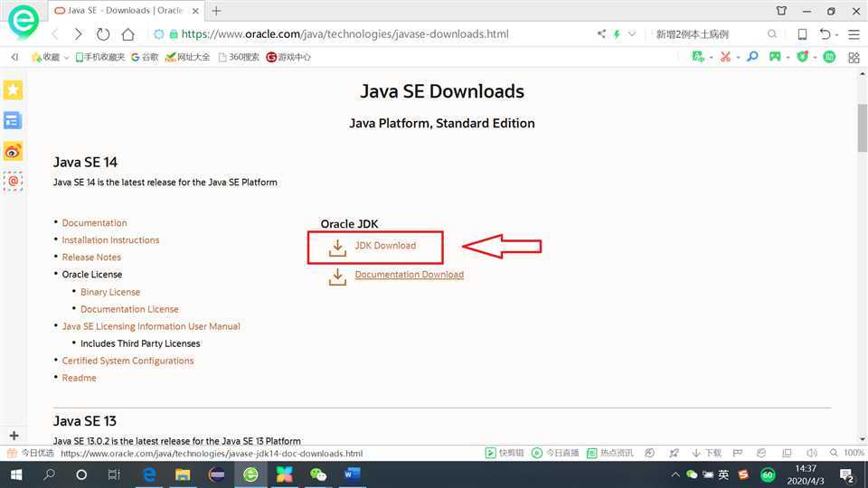Click the green lightning speed-mode icon
The width and height of the screenshot is (868, 488).
point(617,34)
